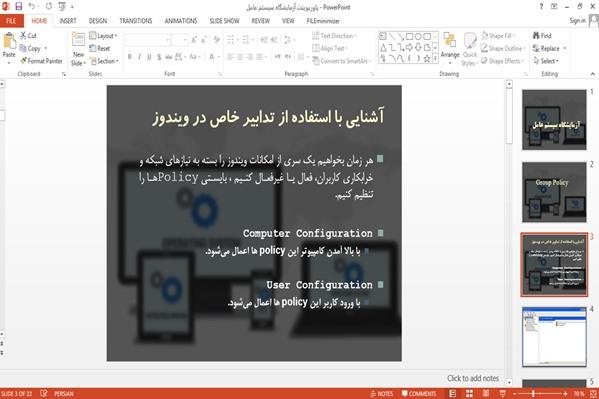Clear all formatting
The height and width of the screenshot is (399, 599).
coord(217,40)
